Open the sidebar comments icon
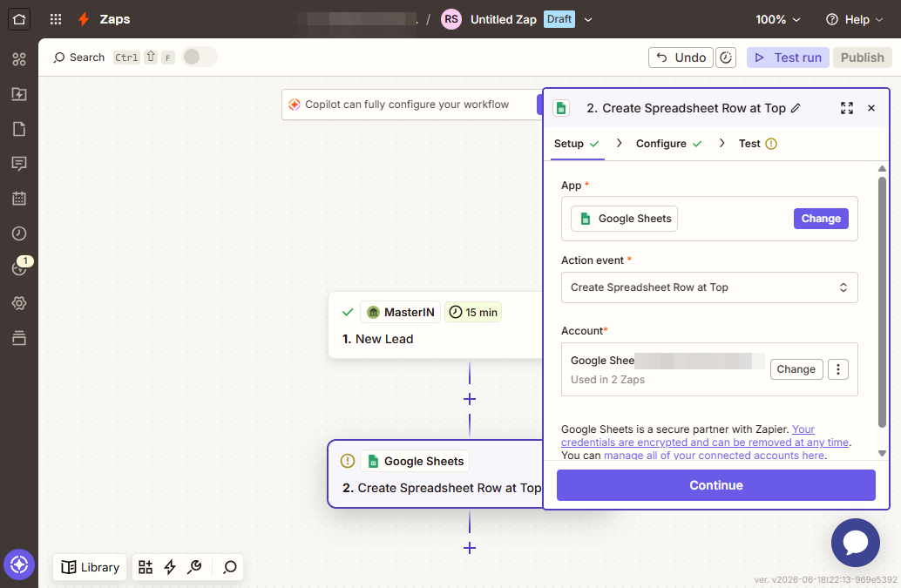This screenshot has height=588, width=901. pyautogui.click(x=19, y=164)
